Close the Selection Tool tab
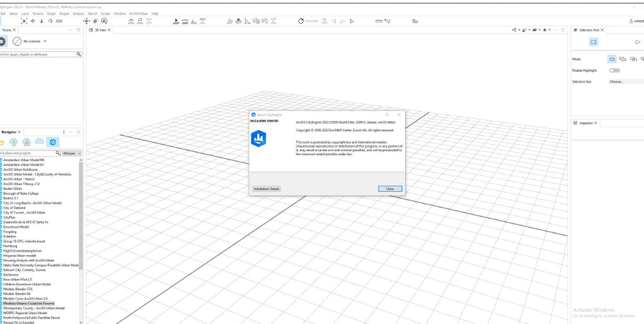The width and height of the screenshot is (644, 324). [602, 30]
